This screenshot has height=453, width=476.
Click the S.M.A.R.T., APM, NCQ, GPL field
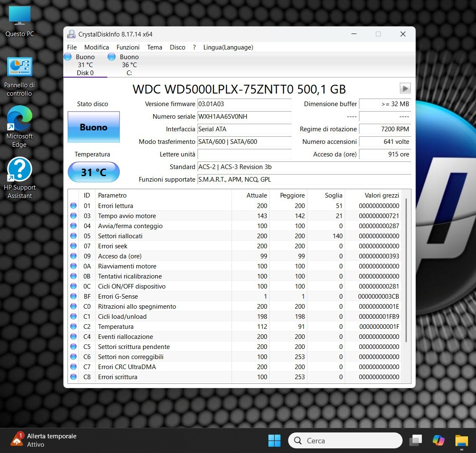tap(304, 180)
